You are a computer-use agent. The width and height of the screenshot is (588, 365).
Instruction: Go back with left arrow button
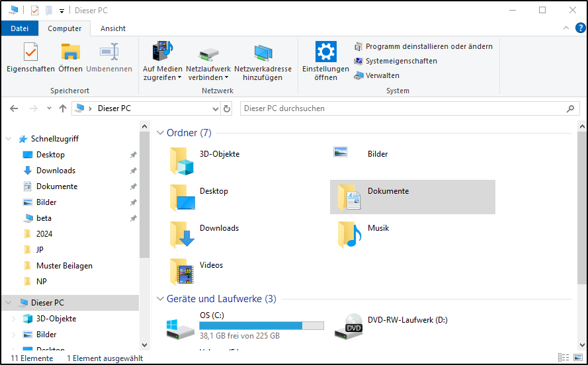pyautogui.click(x=14, y=108)
